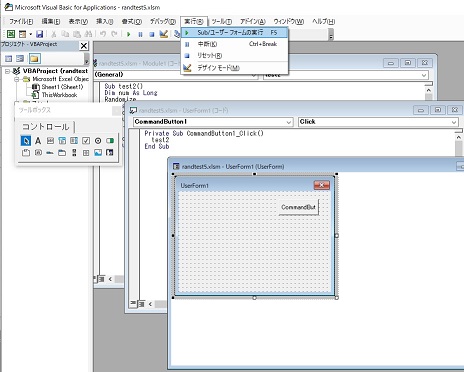Click View Object icon in Project panel
Image resolution: width=464 pixels, height=372 pixels.
20,59
